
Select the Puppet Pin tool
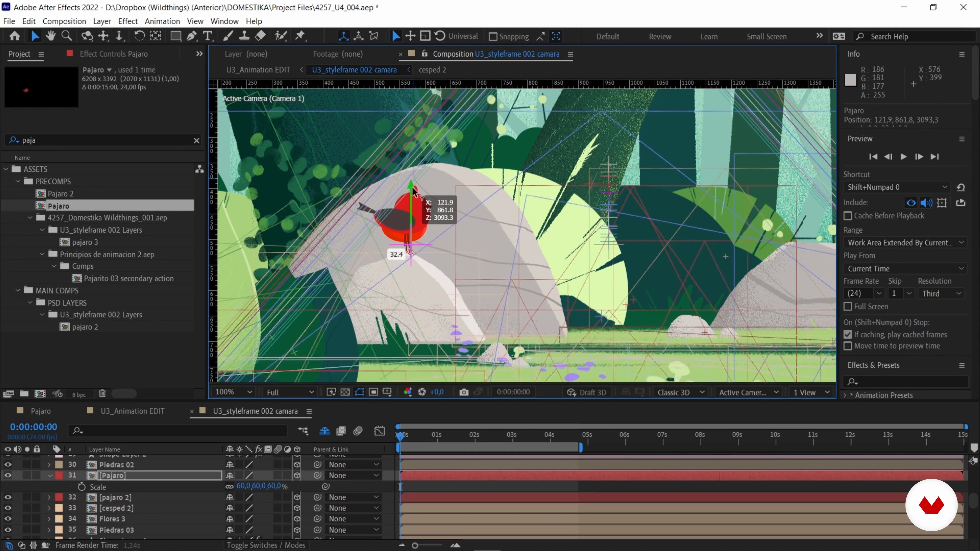pos(300,36)
